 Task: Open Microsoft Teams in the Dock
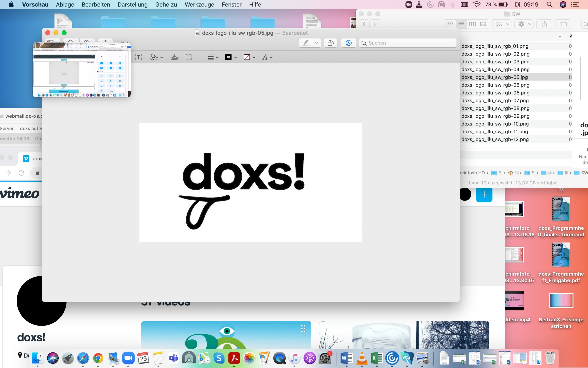(174, 358)
